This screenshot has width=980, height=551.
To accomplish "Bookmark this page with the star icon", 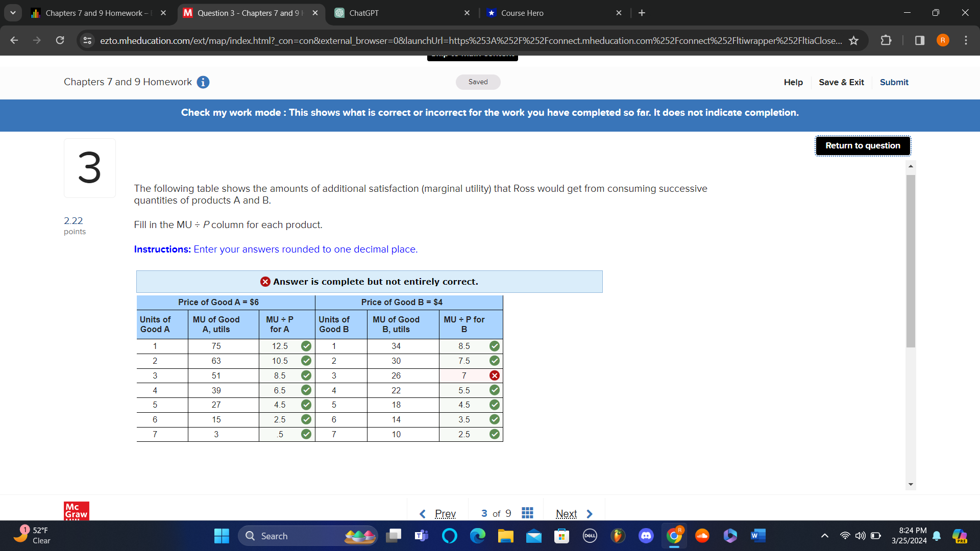I will coord(853,40).
